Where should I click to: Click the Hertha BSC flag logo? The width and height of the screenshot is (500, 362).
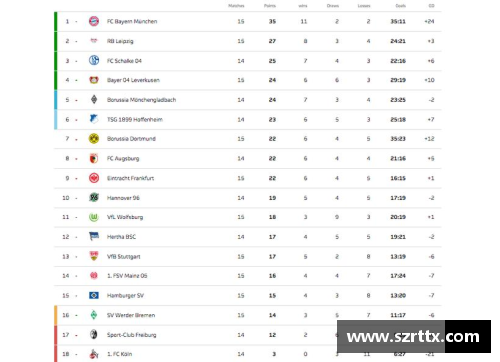(94, 236)
